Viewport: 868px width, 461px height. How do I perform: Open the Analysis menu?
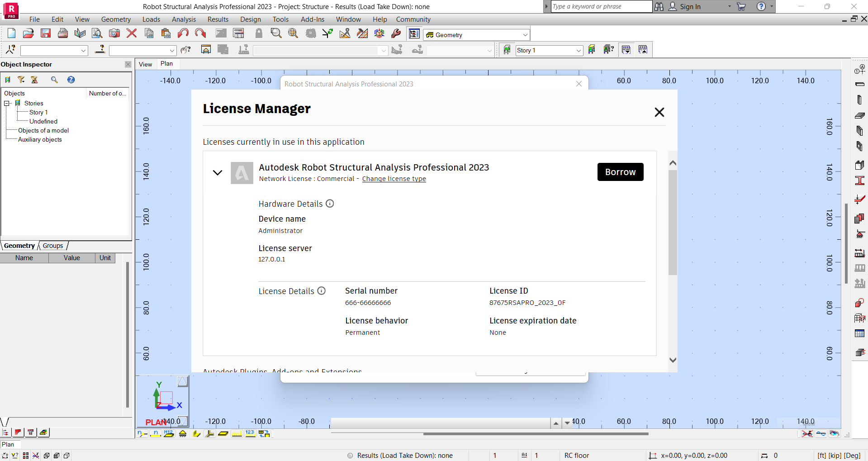(184, 19)
